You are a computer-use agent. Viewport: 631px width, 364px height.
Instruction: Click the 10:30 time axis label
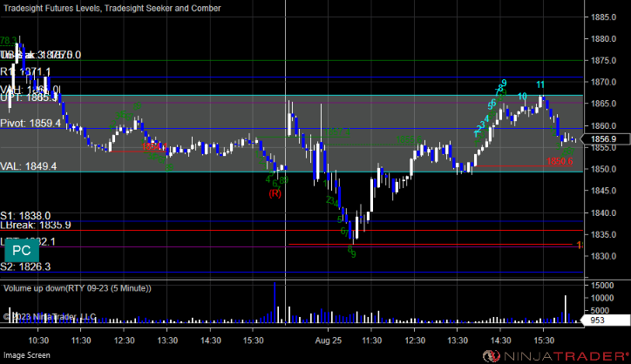[x=38, y=340]
